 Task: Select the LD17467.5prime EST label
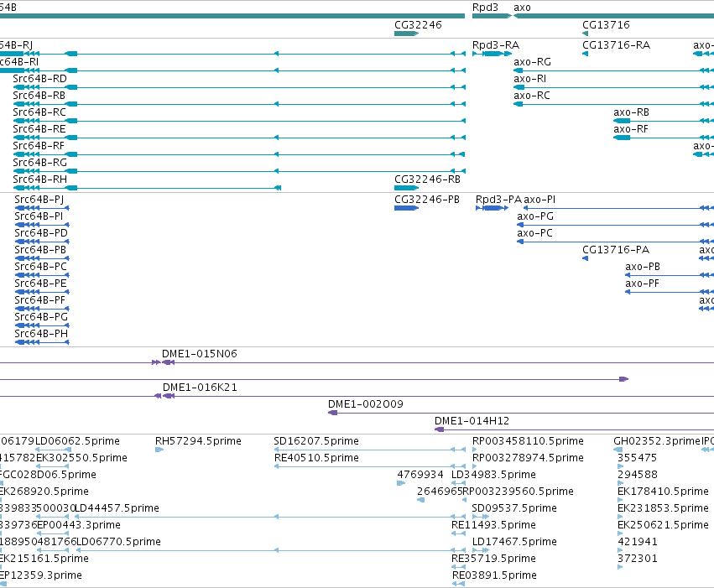[514, 543]
